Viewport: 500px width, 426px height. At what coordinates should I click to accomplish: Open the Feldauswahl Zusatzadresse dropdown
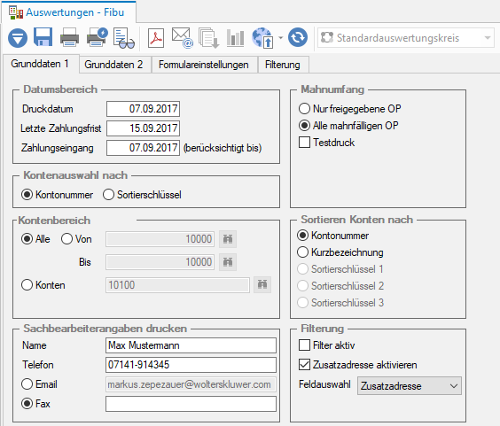[x=409, y=386]
